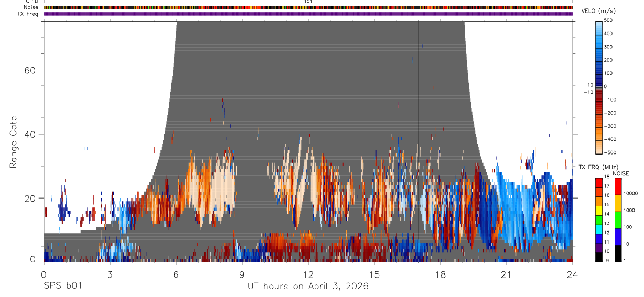Click the 'UT hours on April 3, 2026' axis title

click(x=308, y=286)
